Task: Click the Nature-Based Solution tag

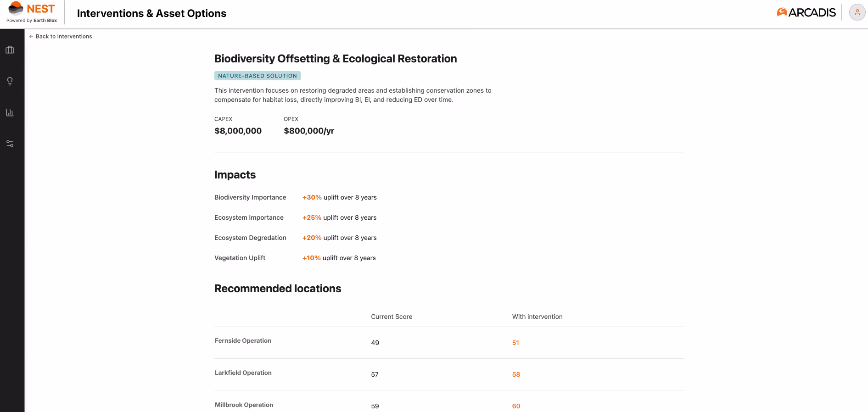Action: (x=258, y=76)
